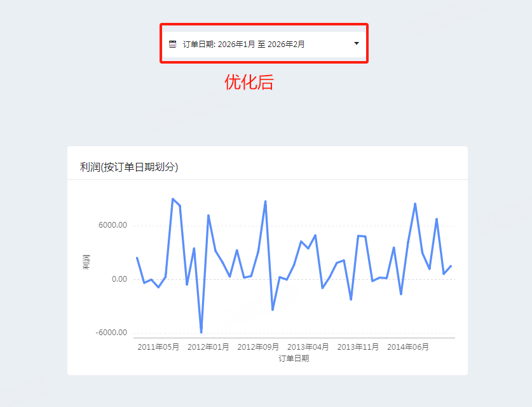Click the 利润 y-axis title
Screen dimensions: 532x407
86,262
